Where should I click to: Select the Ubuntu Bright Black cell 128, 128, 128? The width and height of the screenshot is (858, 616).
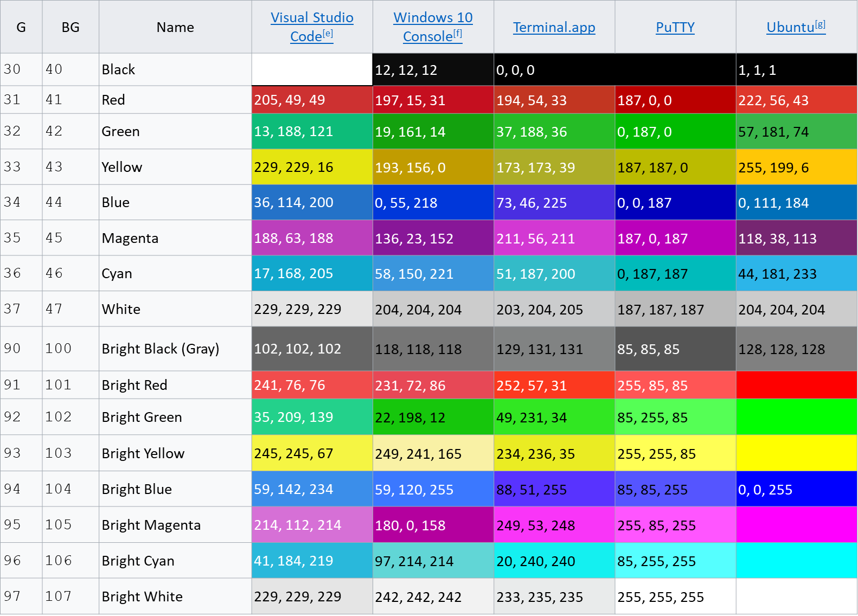[x=796, y=349]
